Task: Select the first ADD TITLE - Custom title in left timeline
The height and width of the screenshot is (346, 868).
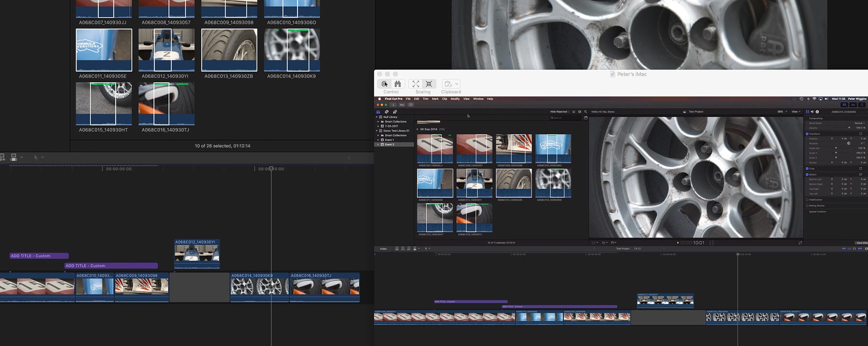Action: [x=39, y=256]
